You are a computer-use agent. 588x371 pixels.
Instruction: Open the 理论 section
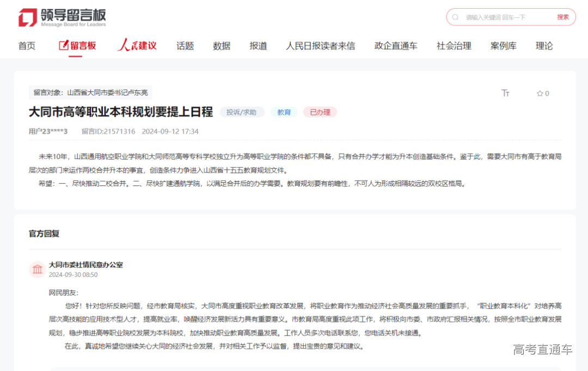(x=544, y=46)
